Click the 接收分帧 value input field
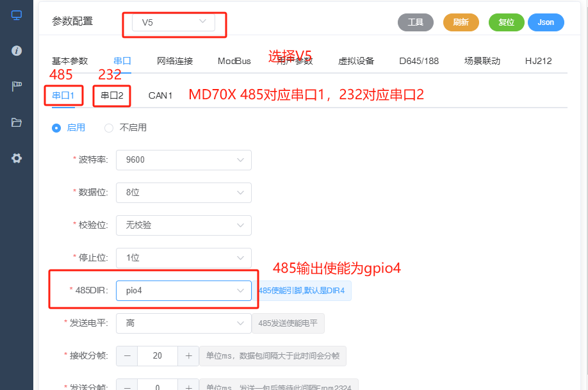The height and width of the screenshot is (390, 588). click(157, 355)
